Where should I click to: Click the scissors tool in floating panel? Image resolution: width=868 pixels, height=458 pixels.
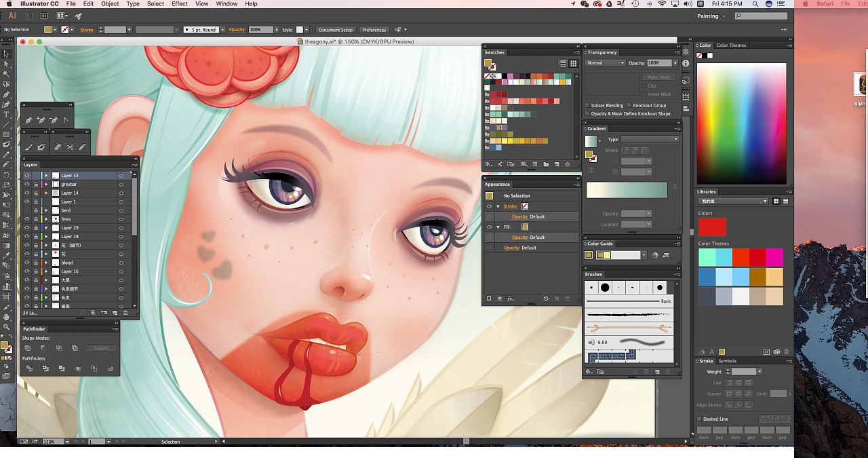(x=70, y=147)
